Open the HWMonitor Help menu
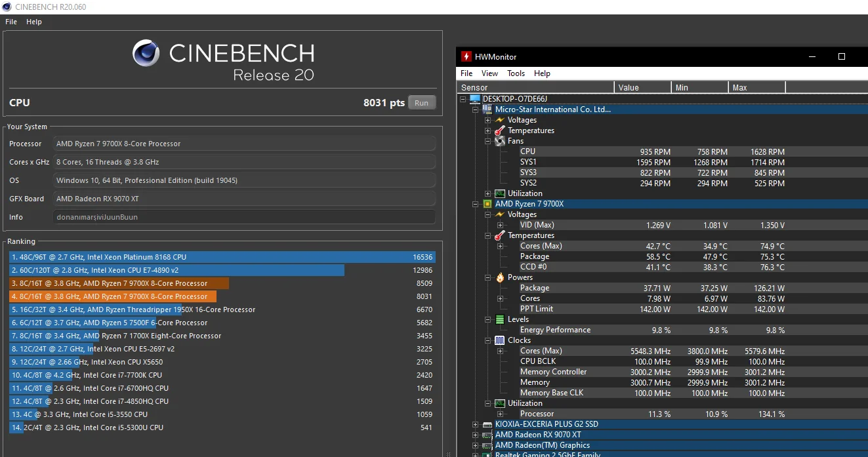The image size is (868, 457). [542, 73]
